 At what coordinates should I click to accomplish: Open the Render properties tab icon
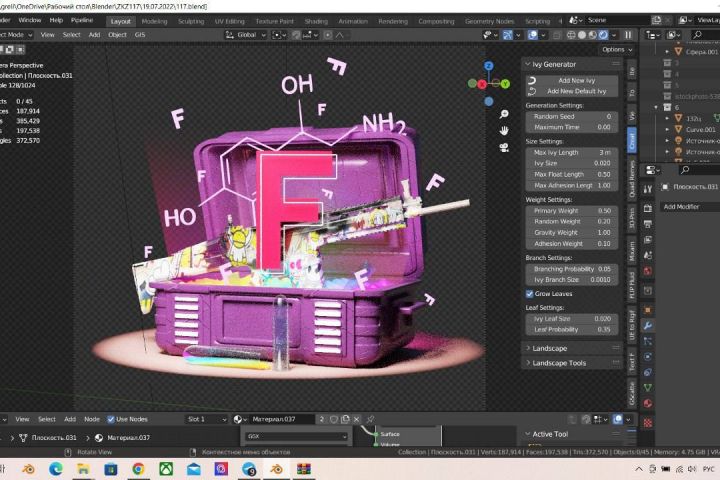(x=647, y=209)
